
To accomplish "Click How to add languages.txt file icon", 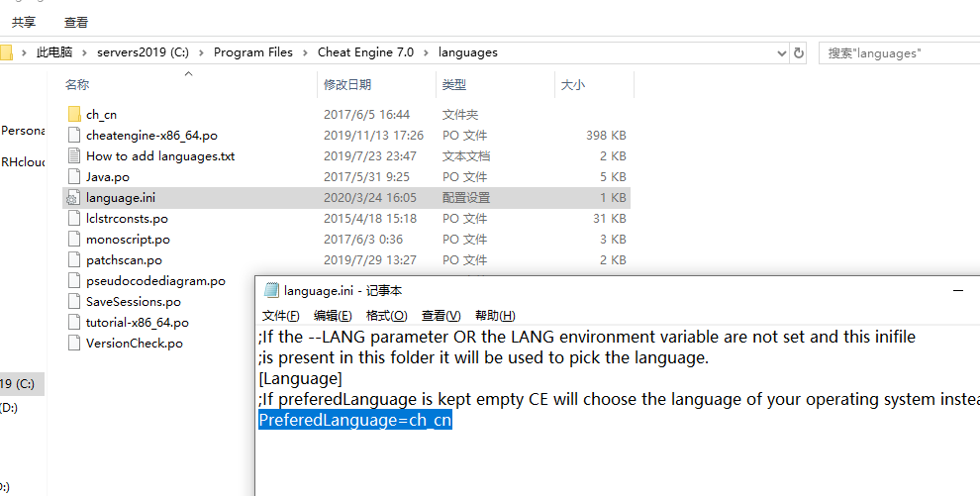I will 74,155.
